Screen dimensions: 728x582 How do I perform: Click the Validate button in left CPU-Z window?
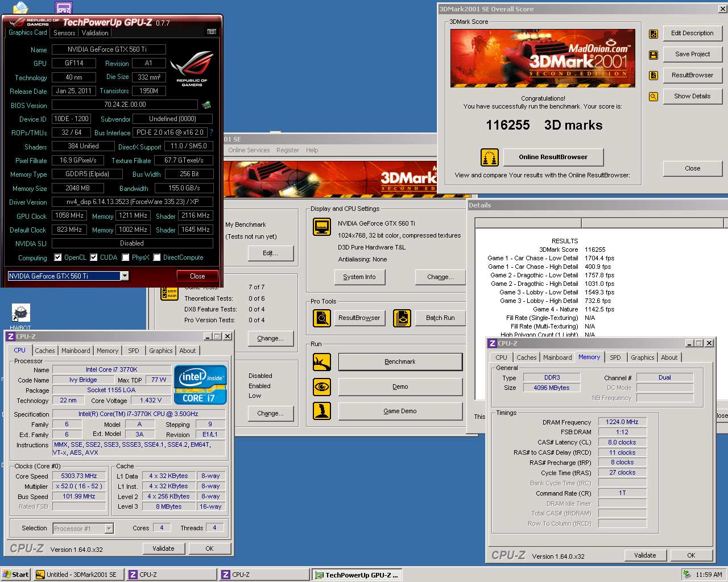pos(163,548)
